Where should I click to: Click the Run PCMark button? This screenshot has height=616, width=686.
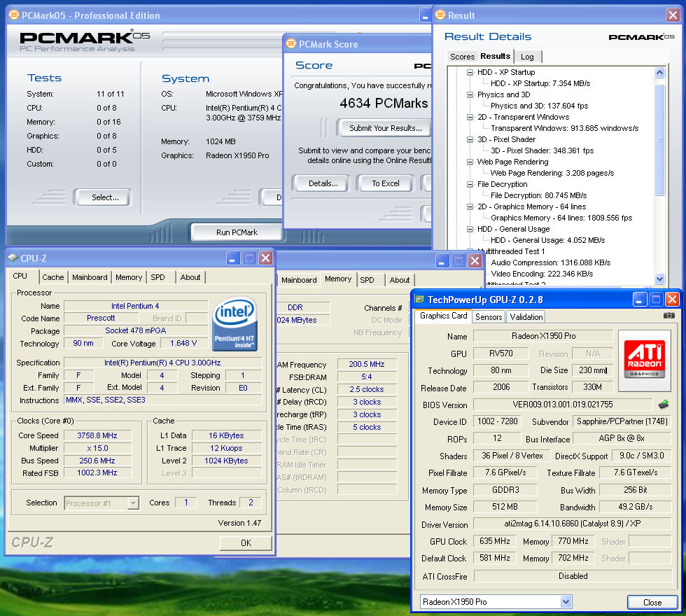tap(237, 232)
